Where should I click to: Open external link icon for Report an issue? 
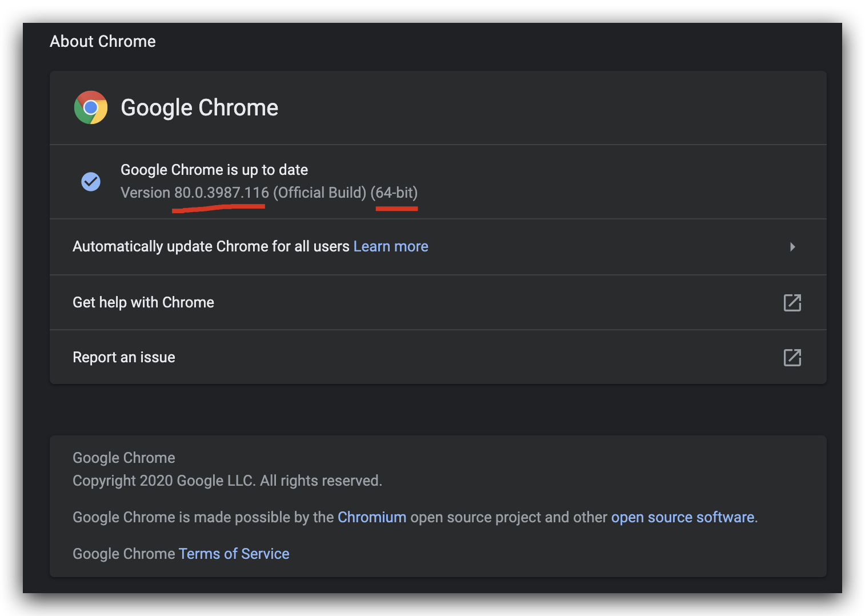792,358
